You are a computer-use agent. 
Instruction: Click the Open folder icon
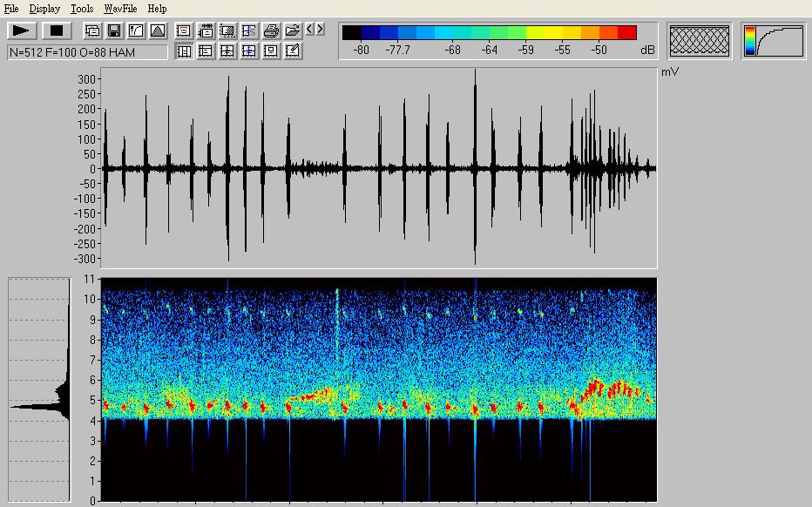292,30
